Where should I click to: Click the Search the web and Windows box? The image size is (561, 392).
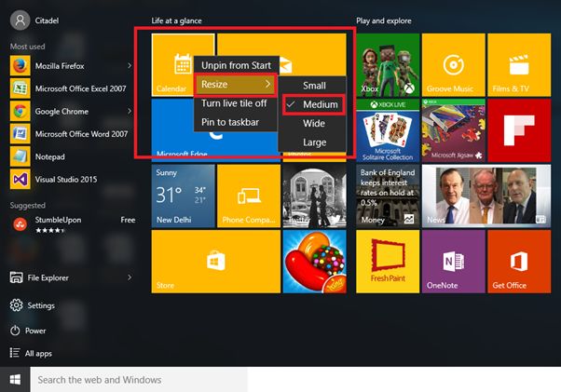tap(139, 380)
